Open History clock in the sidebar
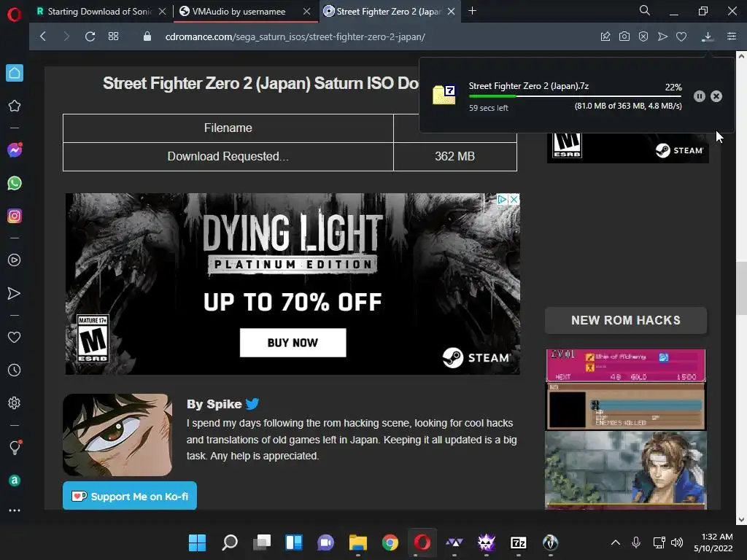Image resolution: width=747 pixels, height=560 pixels. (x=15, y=370)
